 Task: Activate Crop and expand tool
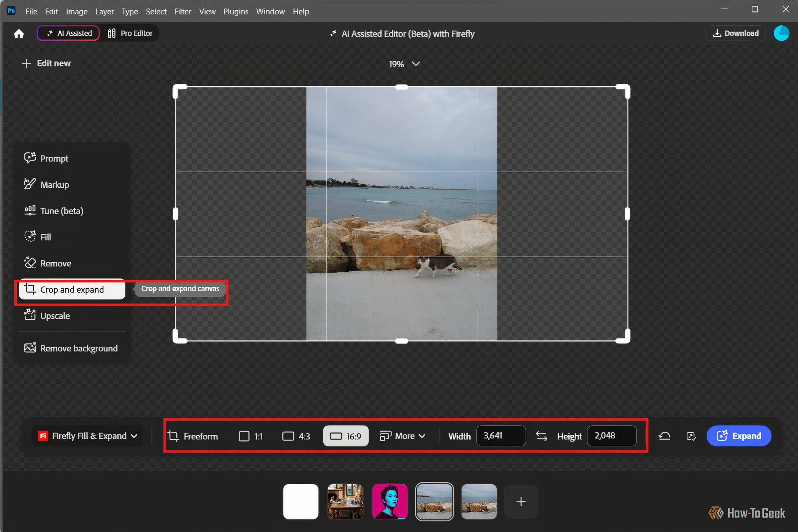72,290
